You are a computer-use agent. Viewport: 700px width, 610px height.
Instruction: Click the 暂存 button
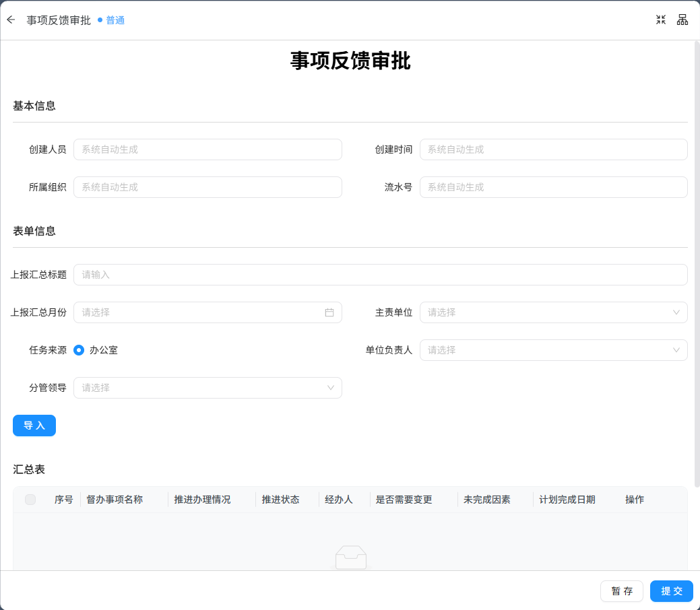point(621,591)
